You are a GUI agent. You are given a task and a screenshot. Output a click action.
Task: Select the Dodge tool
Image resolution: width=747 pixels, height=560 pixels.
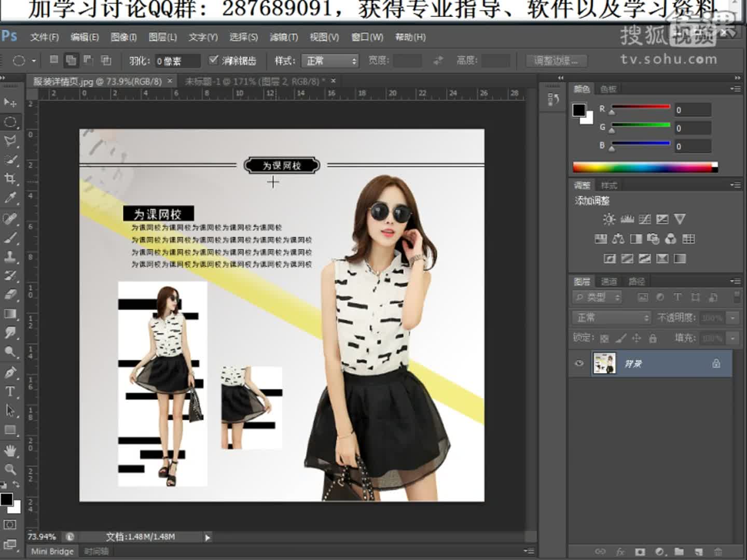[x=10, y=352]
